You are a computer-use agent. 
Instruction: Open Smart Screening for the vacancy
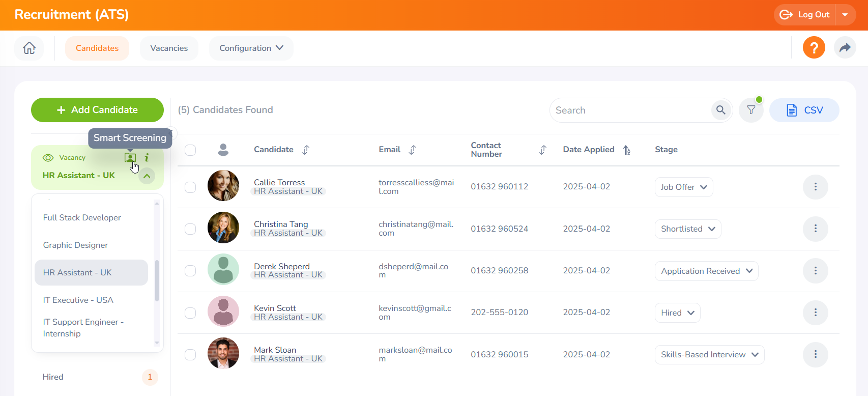pos(130,157)
